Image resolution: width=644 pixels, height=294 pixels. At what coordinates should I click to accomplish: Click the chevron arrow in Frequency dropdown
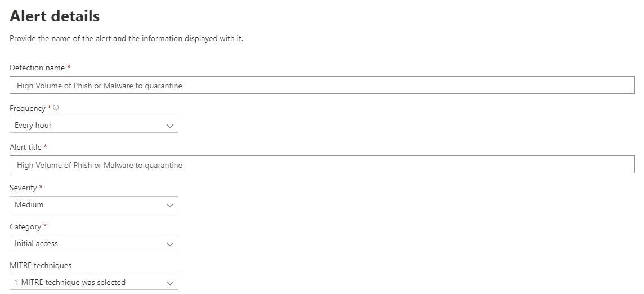pos(169,126)
